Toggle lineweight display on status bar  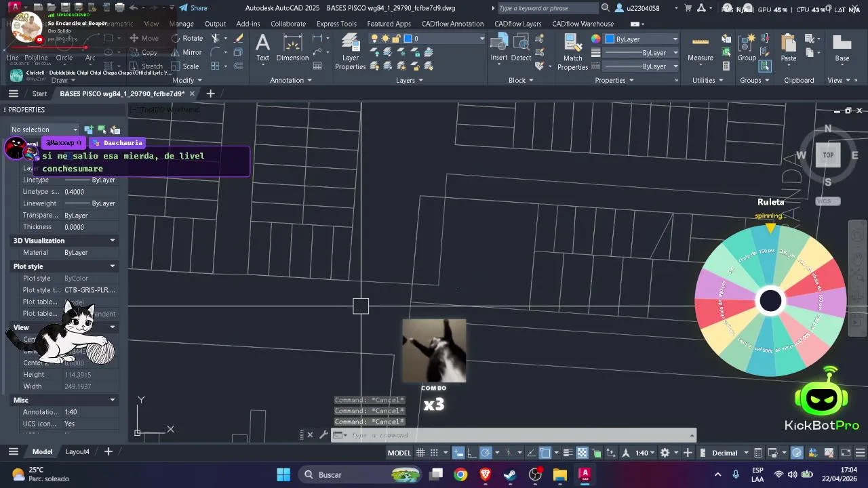568,453
